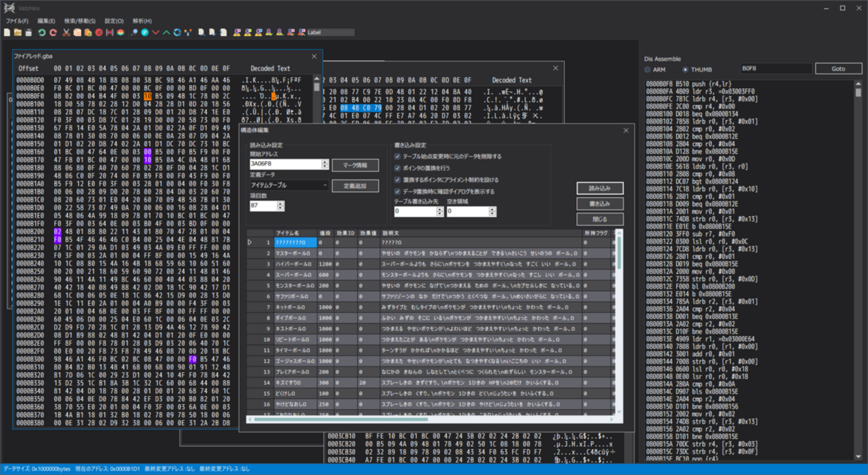Toggle テーブル始点変更時に元のデータを削除する checkbox
Image resolution: width=868 pixels, height=475 pixels.
tap(397, 157)
